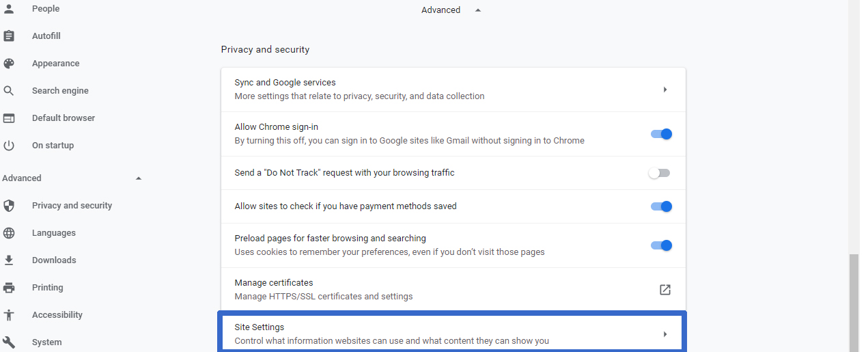This screenshot has height=352, width=868.
Task: Open the Downloads settings section
Action: (54, 260)
